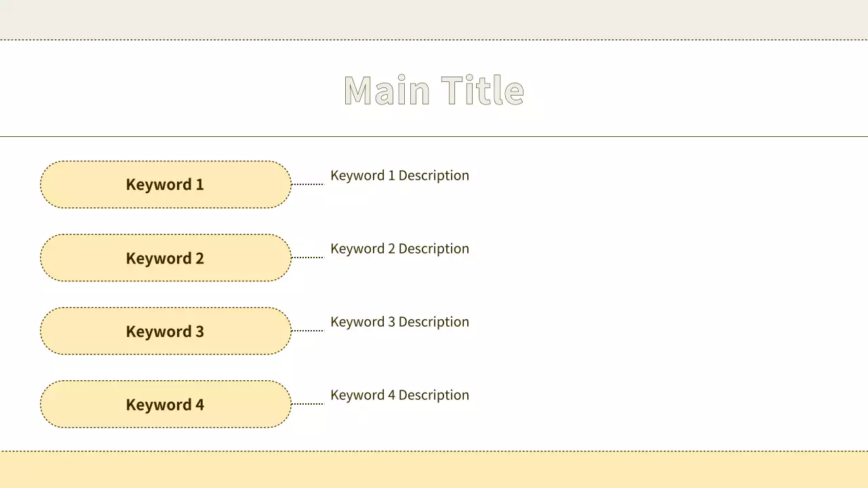Select the Keyword 4 Description text
This screenshot has height=488, width=868.
(x=399, y=395)
